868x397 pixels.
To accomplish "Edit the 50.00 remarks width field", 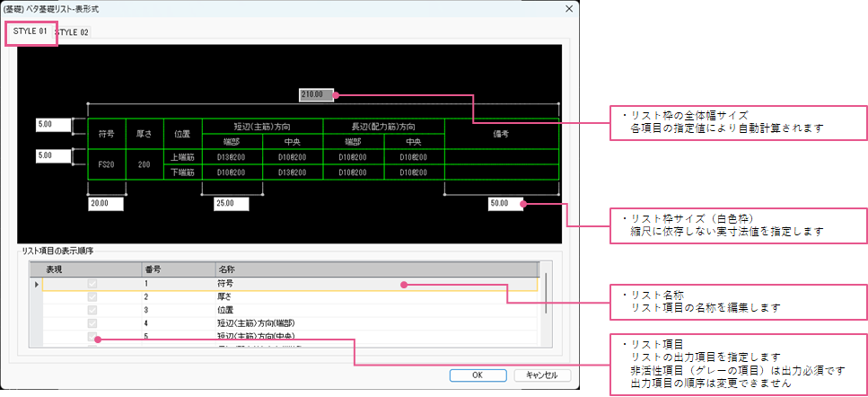I will pyautogui.click(x=506, y=204).
